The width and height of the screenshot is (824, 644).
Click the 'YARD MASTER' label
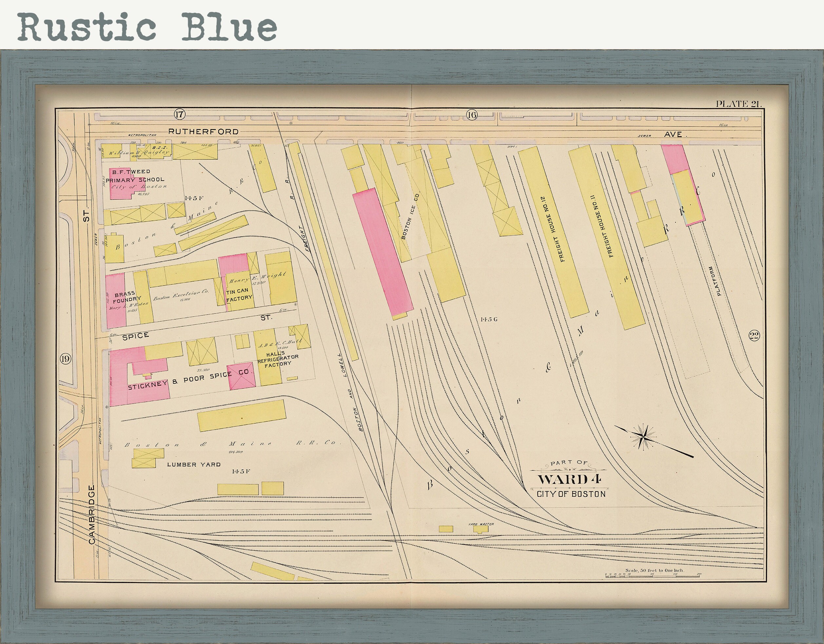(481, 524)
